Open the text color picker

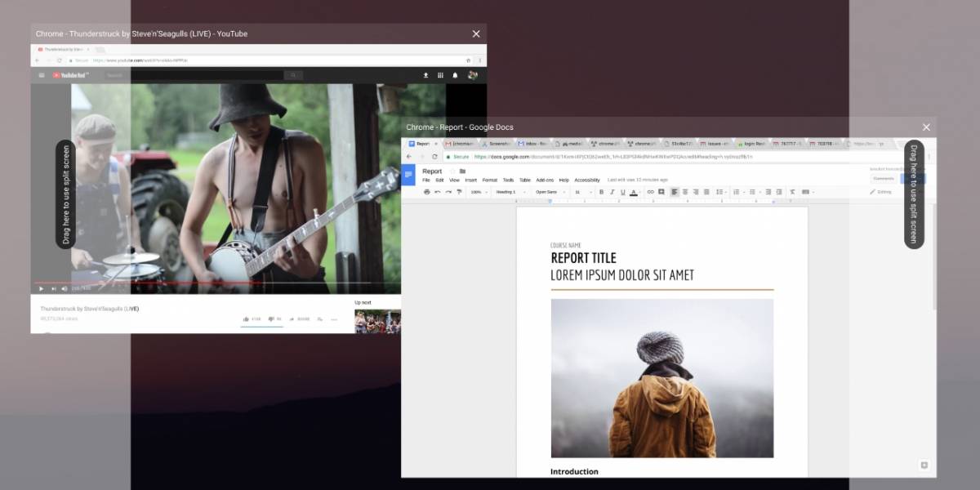[634, 192]
